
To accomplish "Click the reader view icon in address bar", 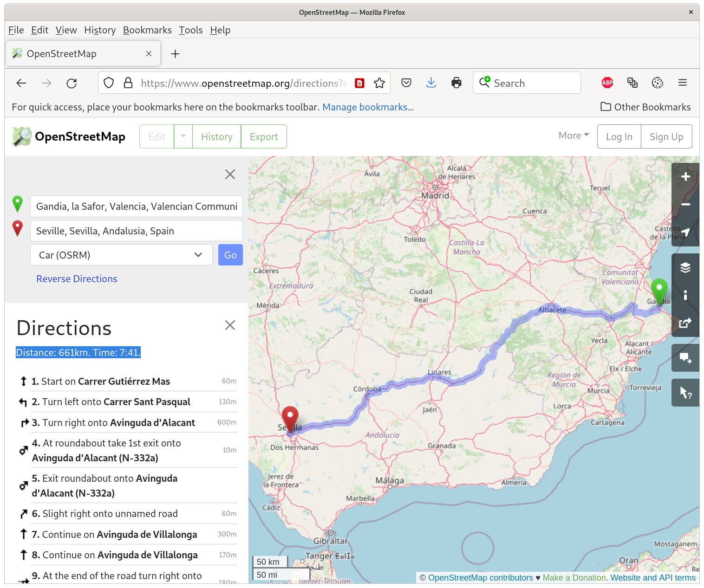I will pyautogui.click(x=359, y=83).
